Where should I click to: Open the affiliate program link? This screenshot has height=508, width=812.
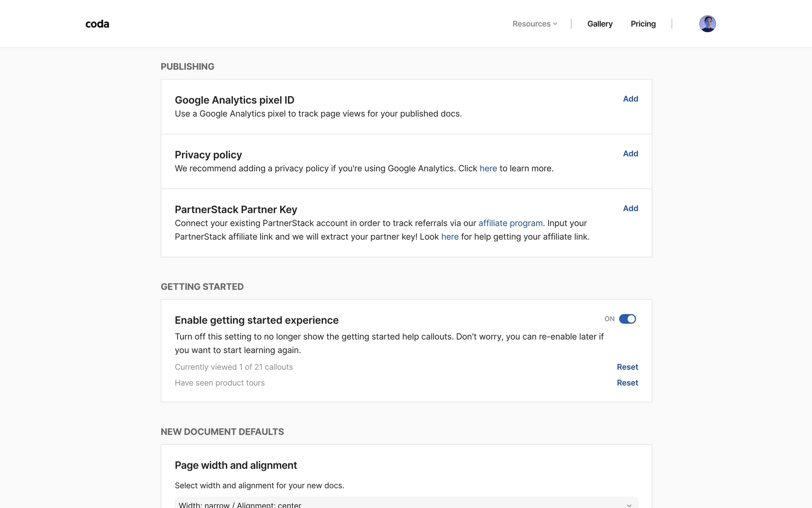pos(510,223)
